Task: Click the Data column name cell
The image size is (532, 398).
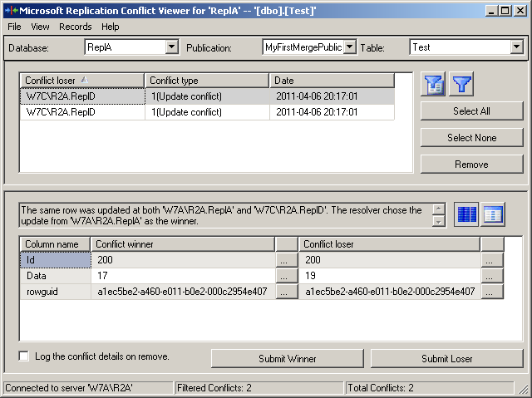Action: tap(56, 276)
